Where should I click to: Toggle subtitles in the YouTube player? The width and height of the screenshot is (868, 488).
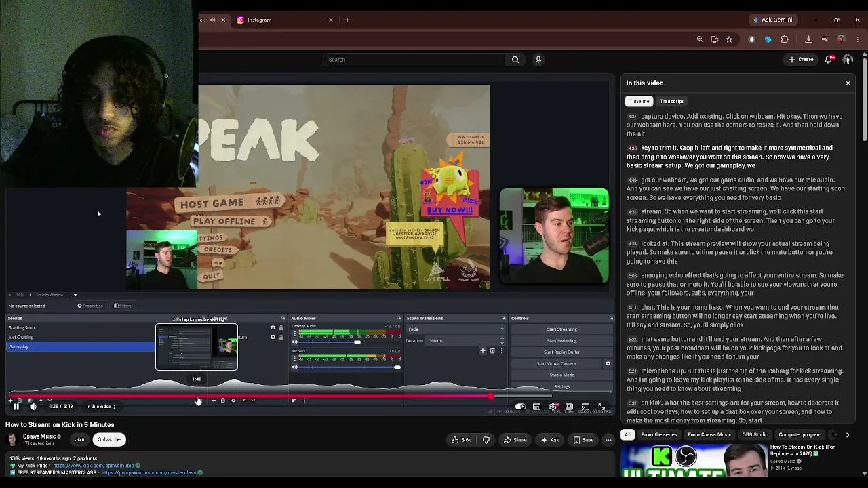point(536,407)
